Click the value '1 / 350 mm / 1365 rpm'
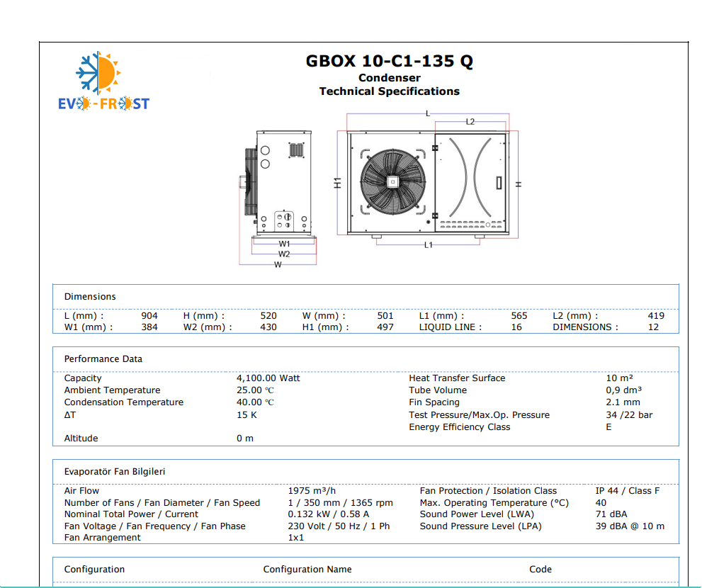The image size is (702, 588). pos(340,503)
